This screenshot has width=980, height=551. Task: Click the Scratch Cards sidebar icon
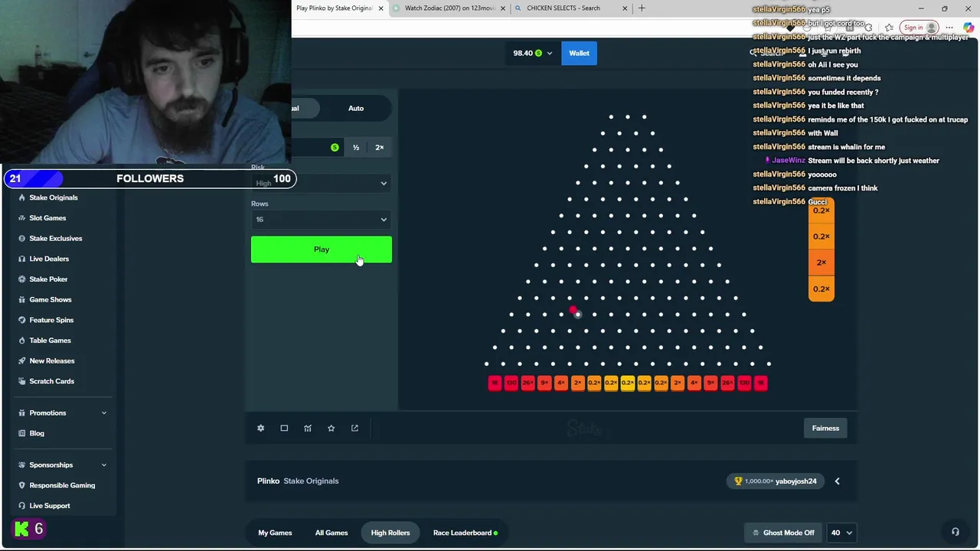coord(21,381)
